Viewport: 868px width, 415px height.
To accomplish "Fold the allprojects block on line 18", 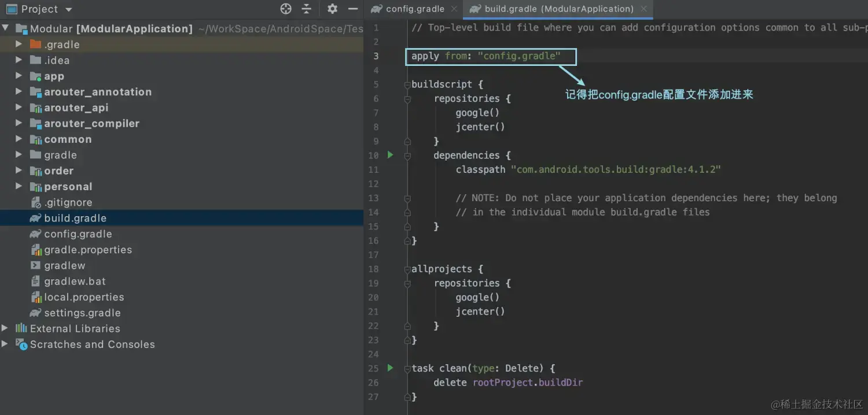I will [x=407, y=269].
